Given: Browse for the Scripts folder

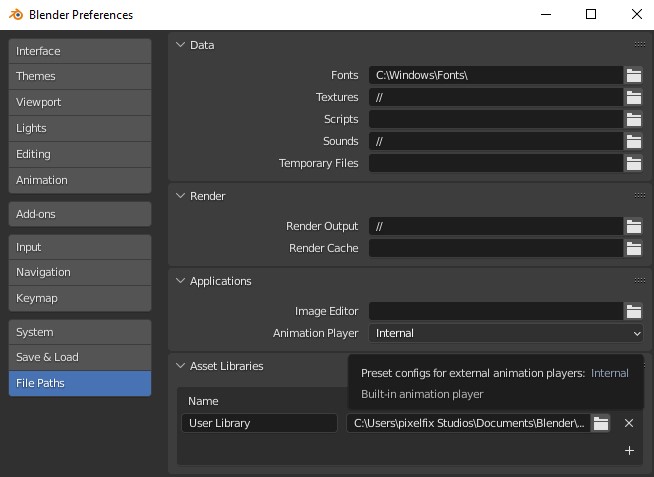Looking at the screenshot, I should coord(633,119).
